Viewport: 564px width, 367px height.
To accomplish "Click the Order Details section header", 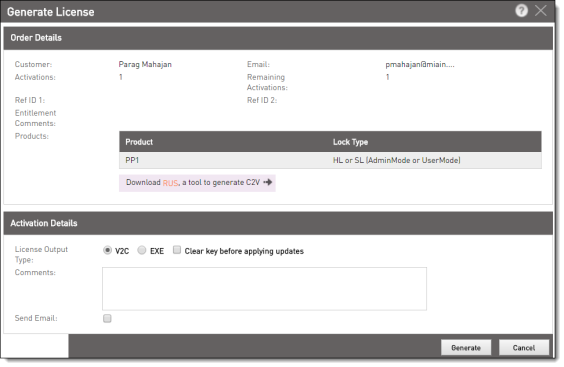I will [x=278, y=38].
